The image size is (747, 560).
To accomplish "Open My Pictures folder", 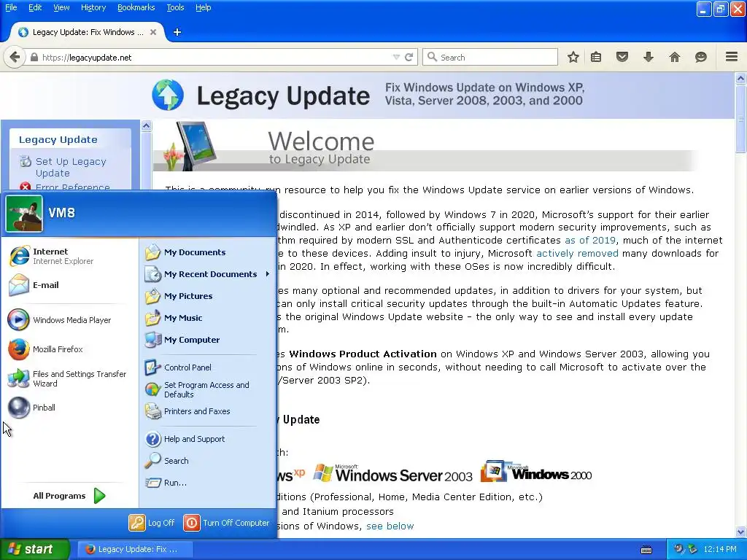I will tap(208, 296).
